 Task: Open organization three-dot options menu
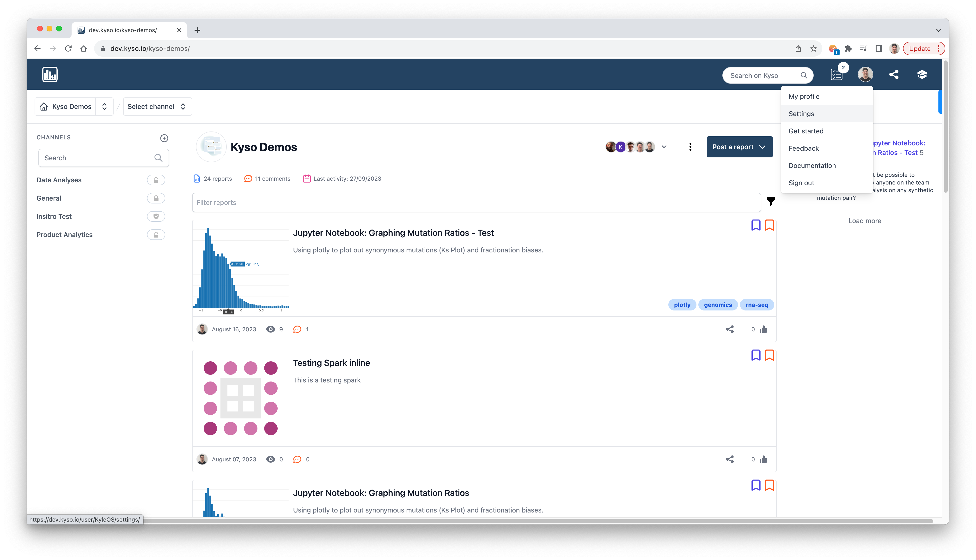[x=690, y=147]
